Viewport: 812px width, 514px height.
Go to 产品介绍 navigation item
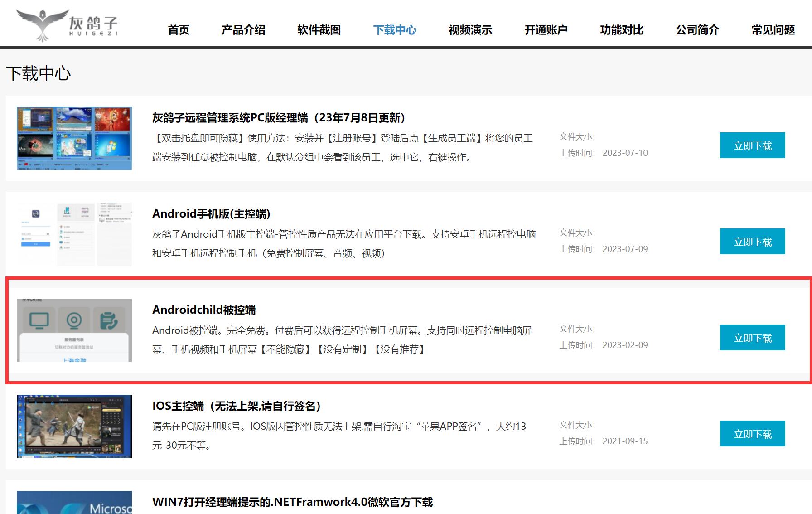pos(243,30)
